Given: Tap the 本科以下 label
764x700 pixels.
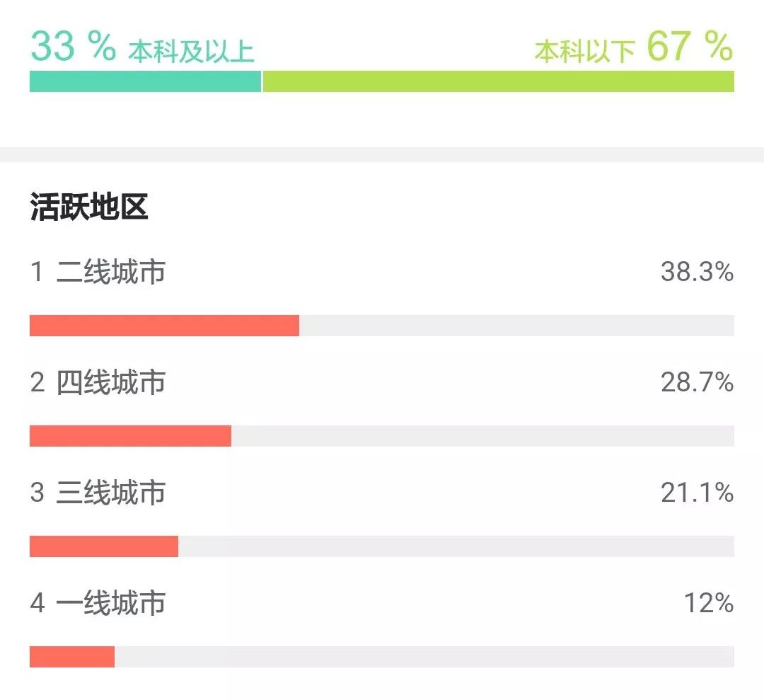Looking at the screenshot, I should click(x=584, y=52).
